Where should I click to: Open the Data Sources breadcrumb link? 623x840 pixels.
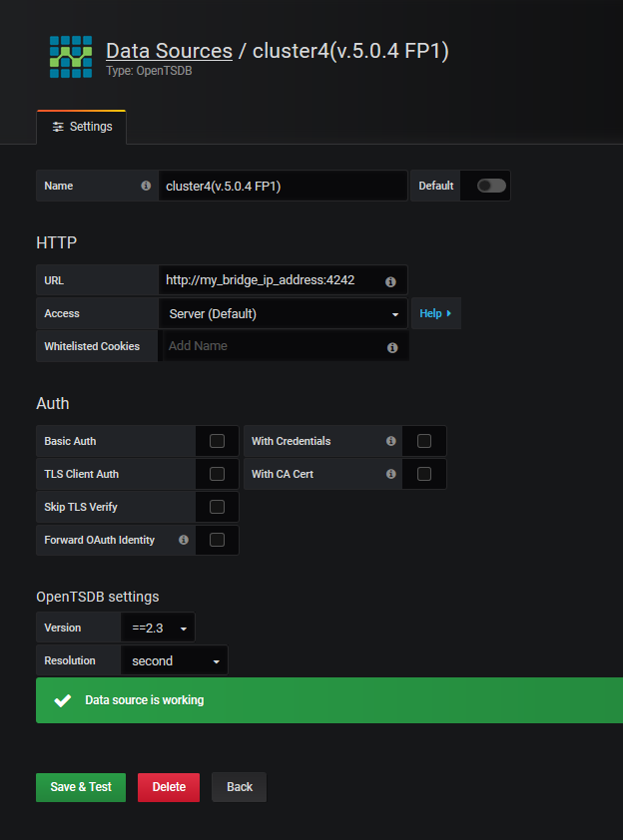(170, 51)
